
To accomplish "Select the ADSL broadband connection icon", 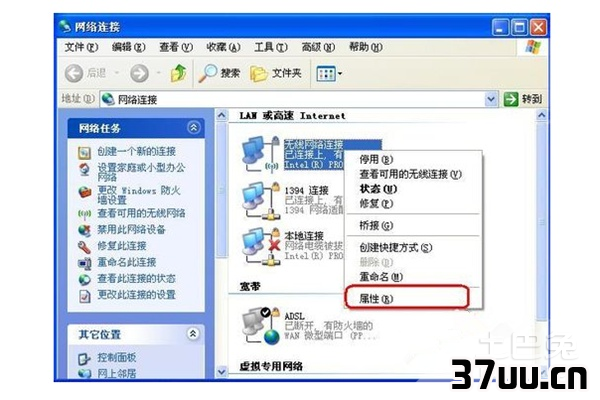I will [261, 325].
